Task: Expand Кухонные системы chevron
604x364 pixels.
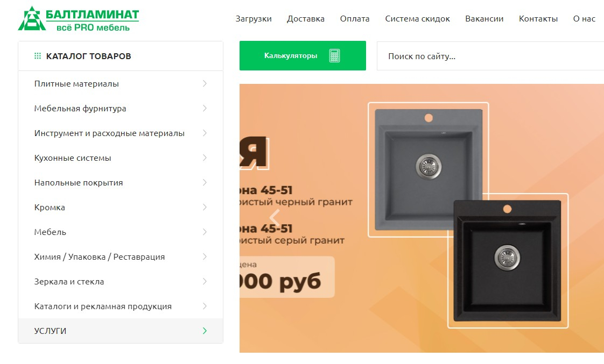Action: coord(205,158)
